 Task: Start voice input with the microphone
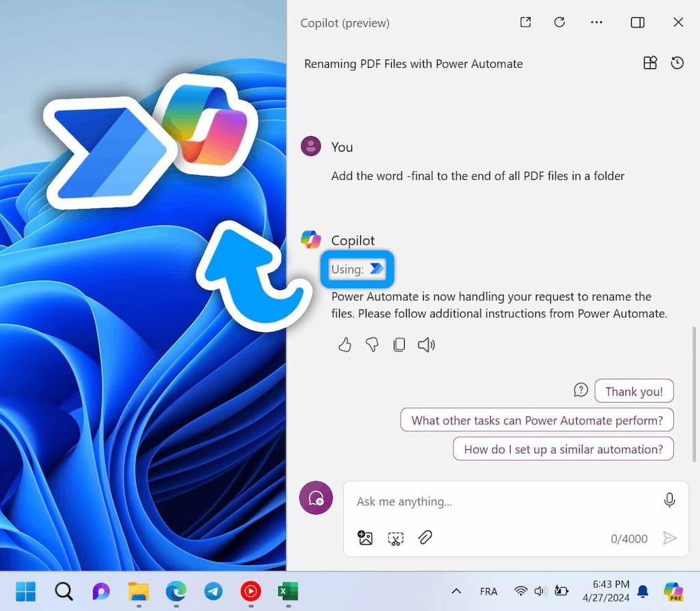click(669, 500)
